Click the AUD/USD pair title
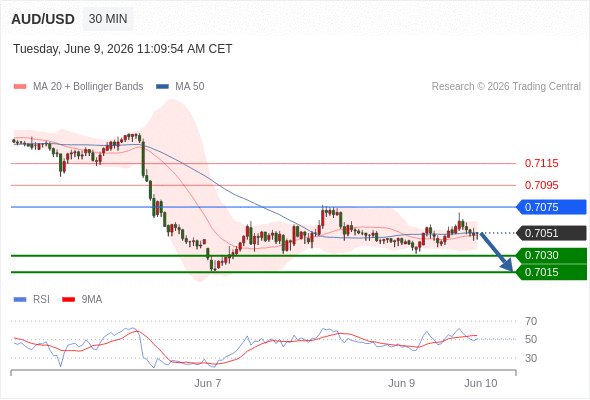590x400 pixels. pos(43,19)
